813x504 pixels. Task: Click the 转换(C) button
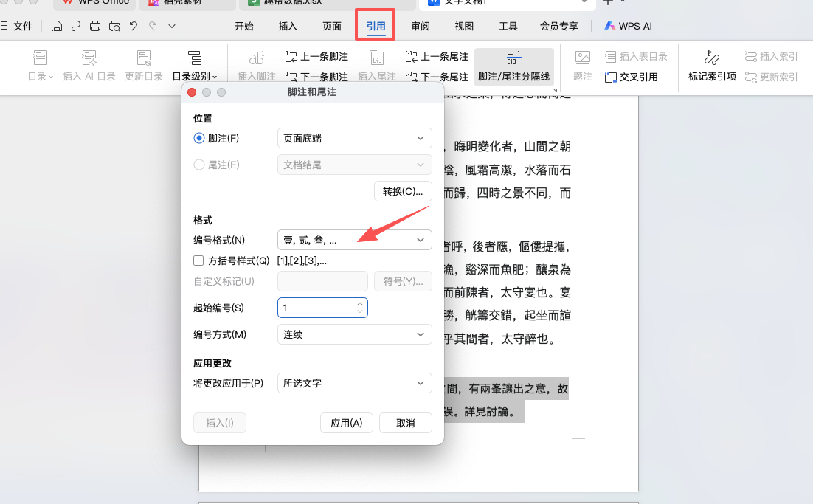click(x=403, y=191)
